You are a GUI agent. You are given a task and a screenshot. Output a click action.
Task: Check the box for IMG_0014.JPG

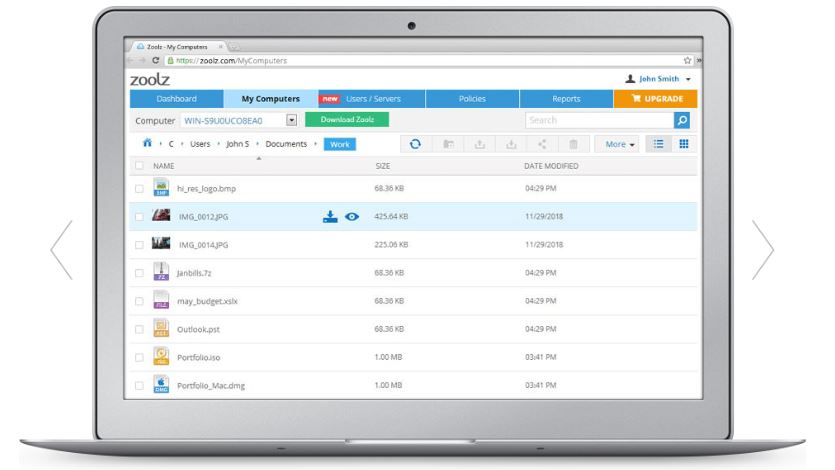click(140, 245)
